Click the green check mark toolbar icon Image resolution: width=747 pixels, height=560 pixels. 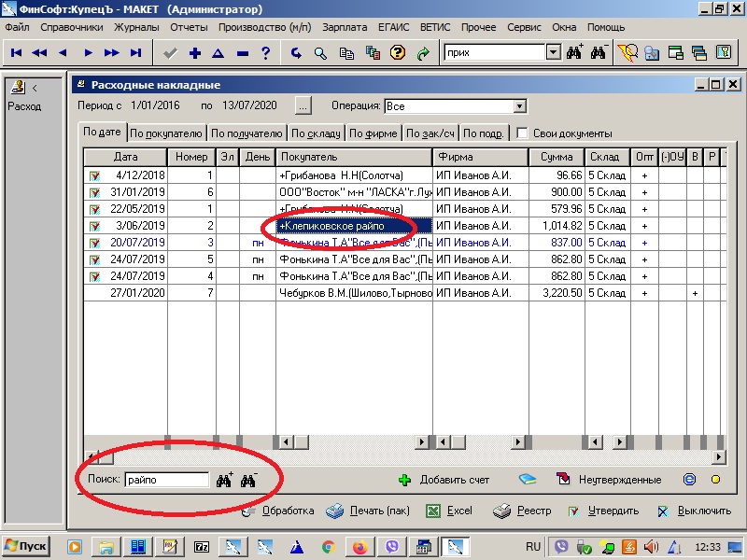(x=170, y=53)
